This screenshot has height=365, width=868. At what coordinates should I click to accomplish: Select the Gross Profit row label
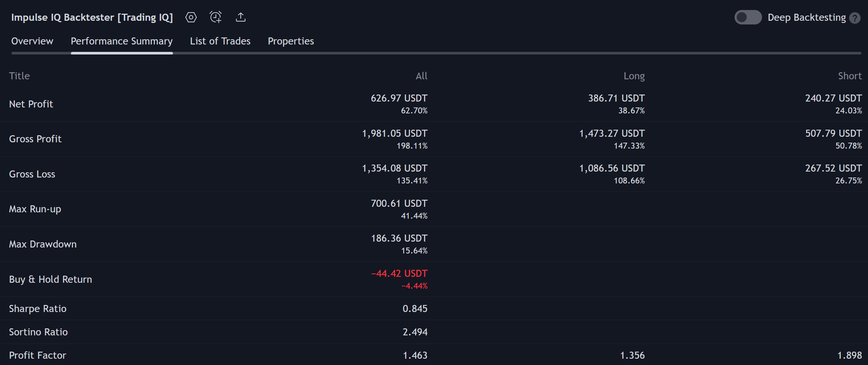[x=35, y=139]
